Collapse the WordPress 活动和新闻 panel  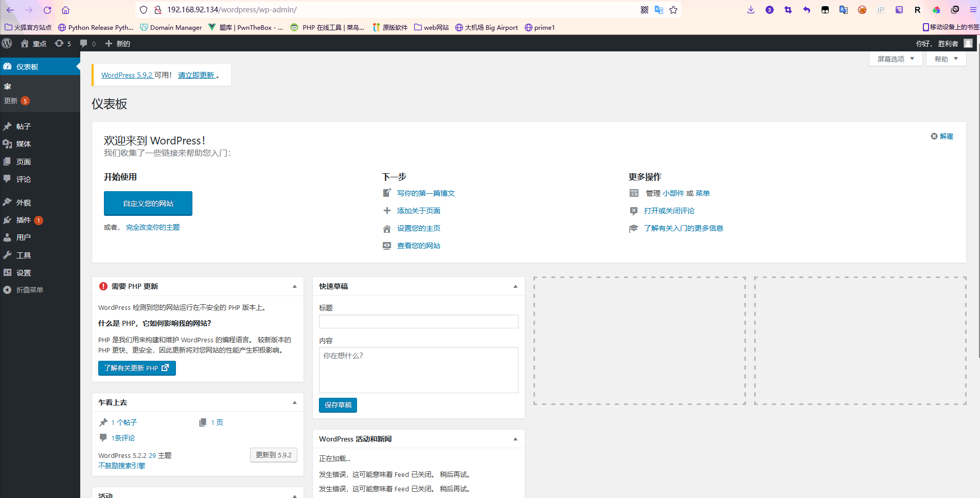pyautogui.click(x=515, y=439)
